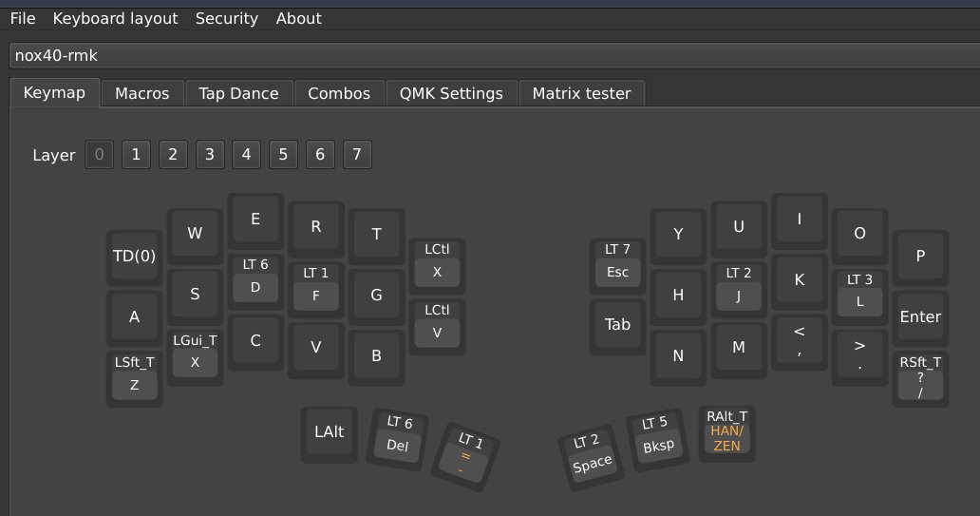Select the LT 6 D key
This screenshot has width=980, height=516.
point(255,281)
